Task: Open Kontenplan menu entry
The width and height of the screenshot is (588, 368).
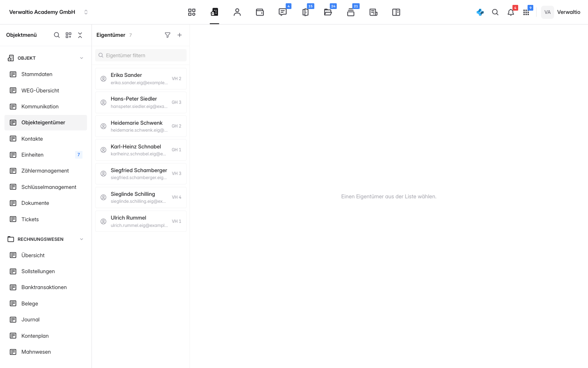Action: pos(46,336)
